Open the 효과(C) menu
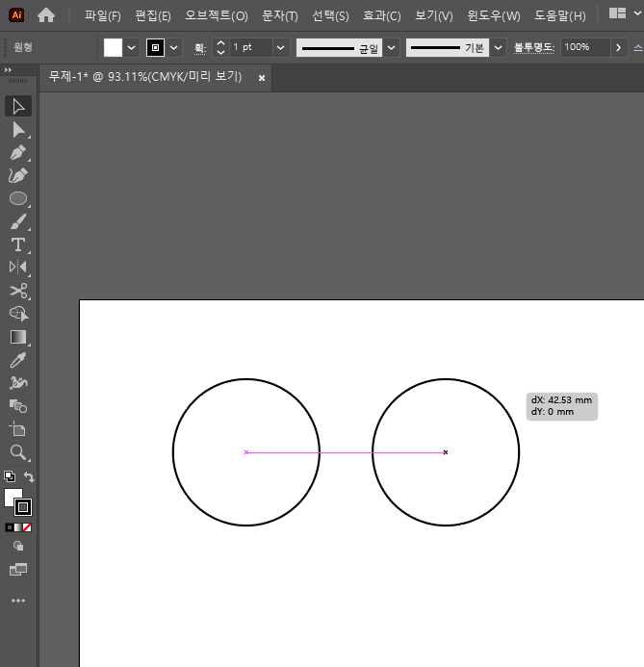 tap(381, 15)
